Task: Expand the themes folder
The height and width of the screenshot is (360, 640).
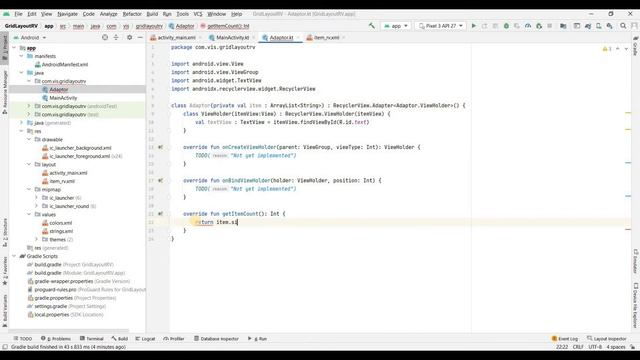Action: (36, 239)
